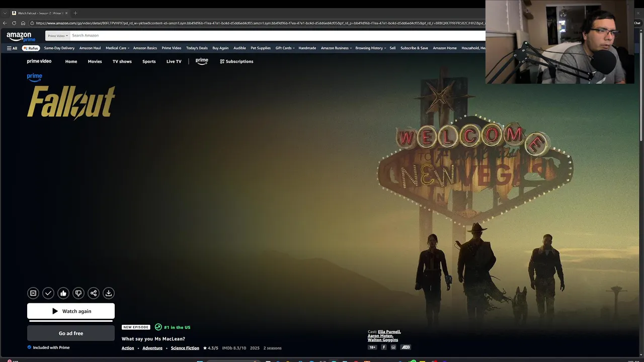Expand the Amazon Business dropdown
The width and height of the screenshot is (644, 362).
point(336,48)
